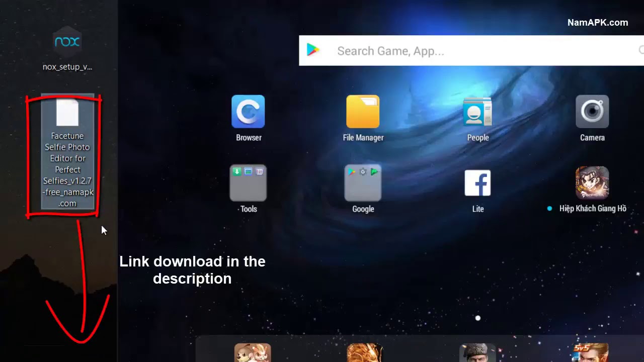The image size is (644, 362).
Task: Open the People contacts app
Action: click(477, 112)
